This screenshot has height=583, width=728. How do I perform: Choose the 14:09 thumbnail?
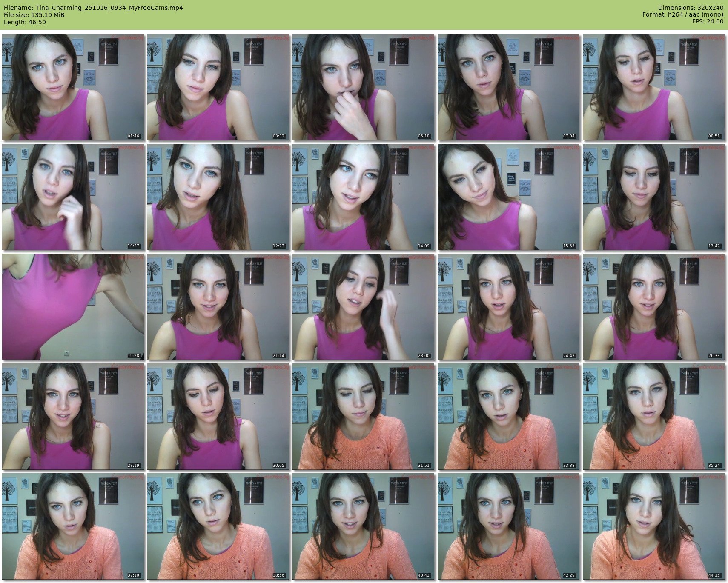click(x=364, y=197)
